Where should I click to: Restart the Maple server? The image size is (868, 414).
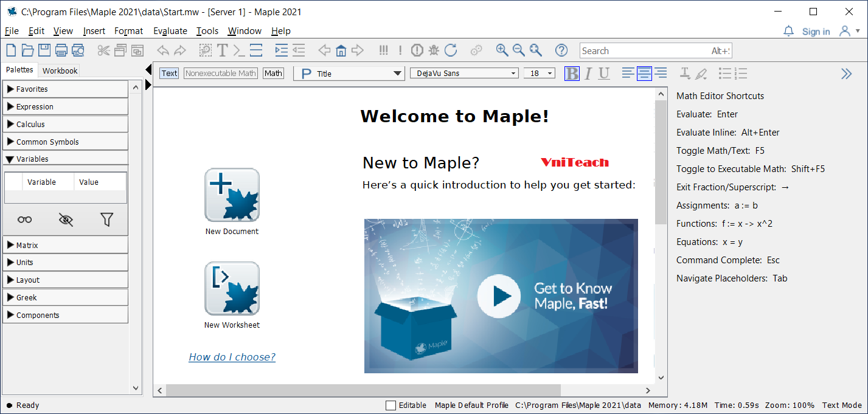pos(451,50)
